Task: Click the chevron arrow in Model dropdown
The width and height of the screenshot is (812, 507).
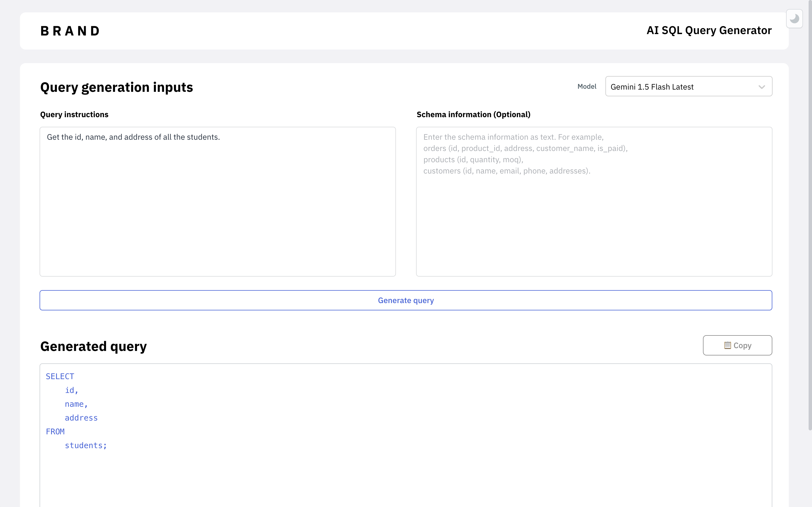Action: tap(761, 87)
